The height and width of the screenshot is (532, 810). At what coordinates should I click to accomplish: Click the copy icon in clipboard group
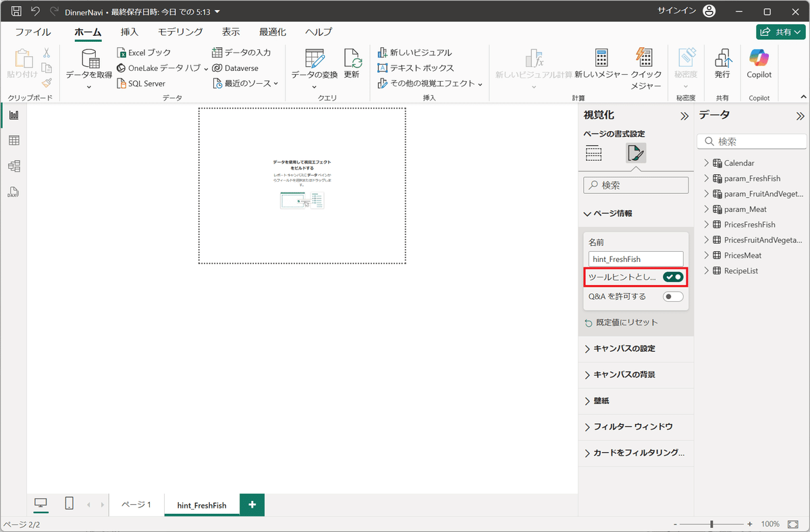pos(47,68)
